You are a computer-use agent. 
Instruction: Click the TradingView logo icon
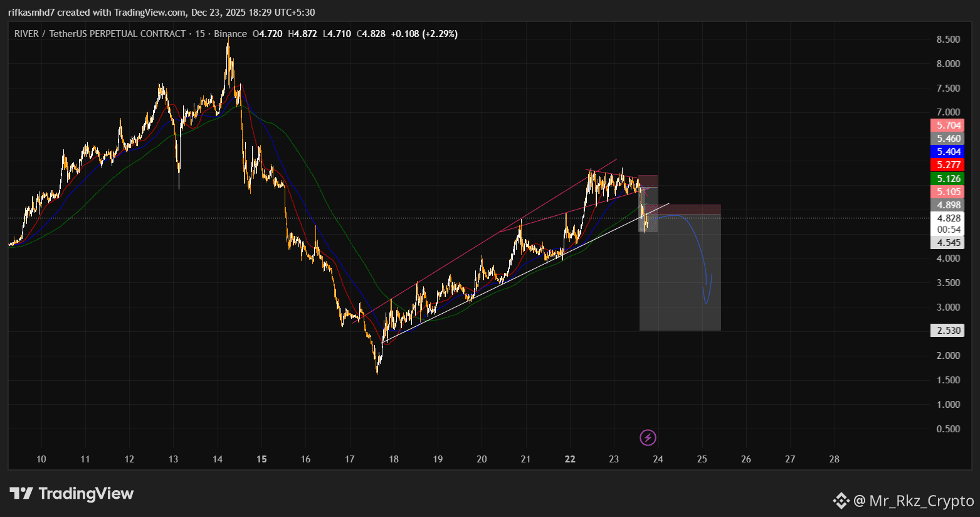[21, 494]
